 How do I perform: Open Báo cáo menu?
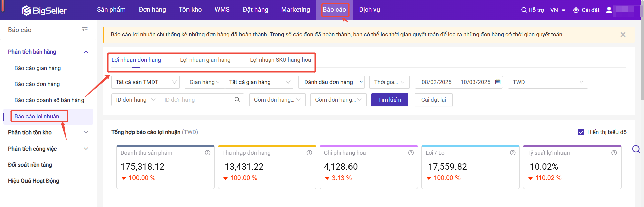click(334, 10)
